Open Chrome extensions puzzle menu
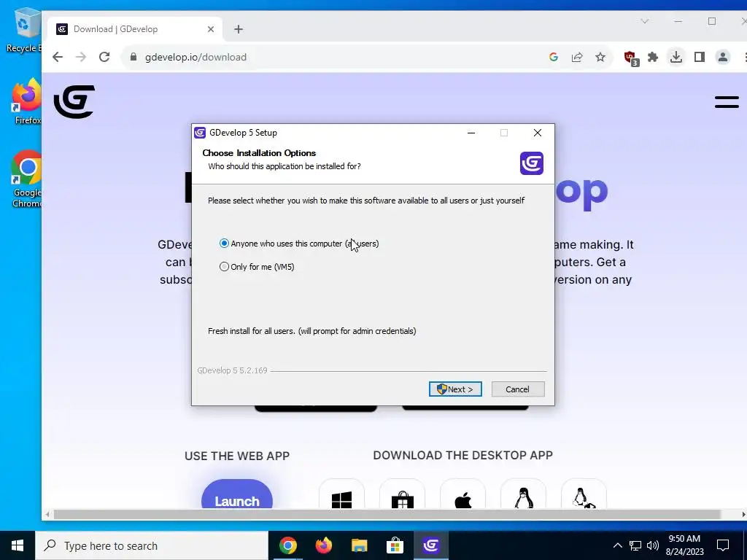This screenshot has width=747, height=560. (x=653, y=57)
